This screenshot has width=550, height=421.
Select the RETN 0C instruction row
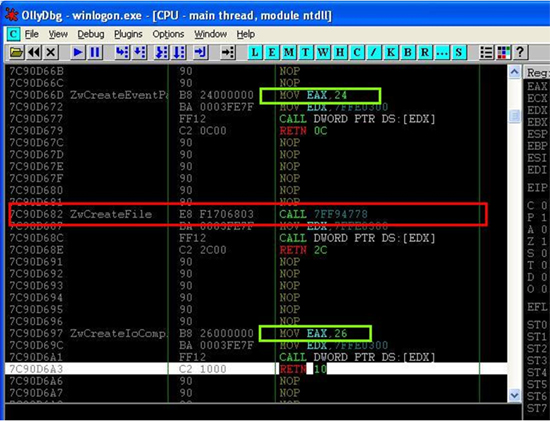(x=256, y=131)
